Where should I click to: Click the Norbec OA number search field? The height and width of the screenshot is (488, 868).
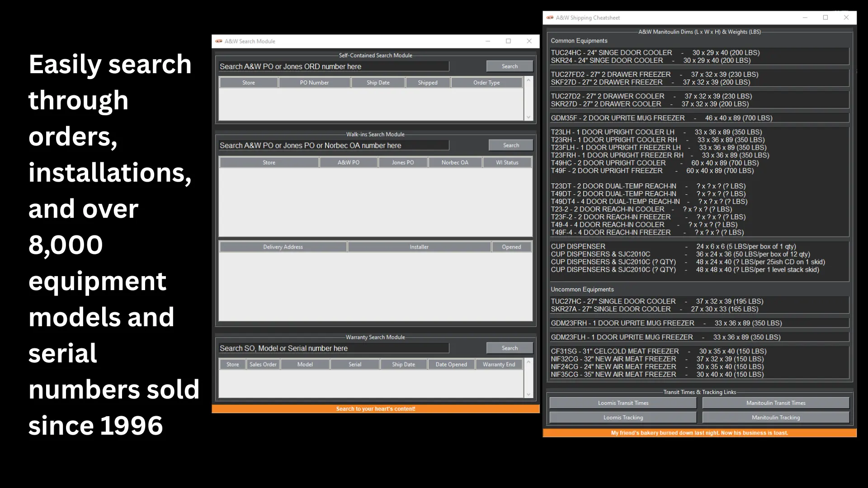pyautogui.click(x=334, y=145)
